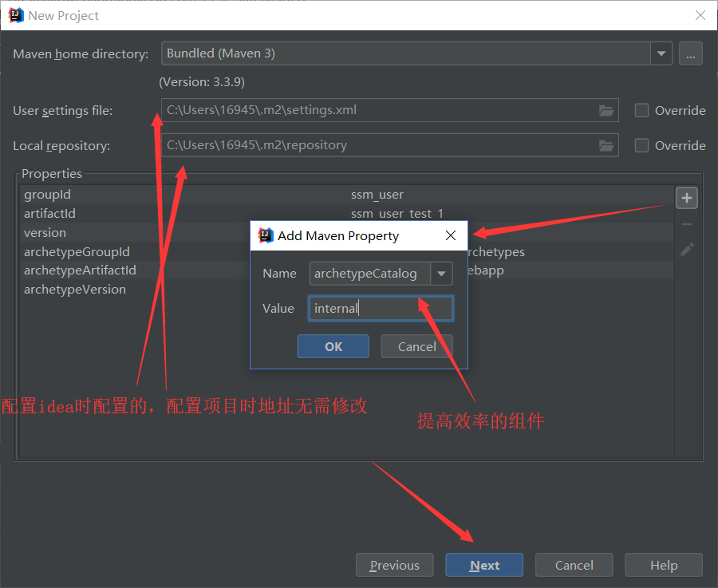This screenshot has height=588, width=718.
Task: Select the artifactId property row
Action: 347,213
